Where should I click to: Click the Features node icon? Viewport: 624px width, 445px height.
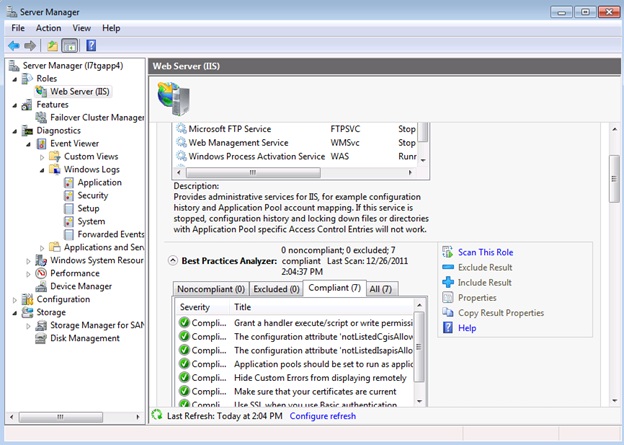coord(27,105)
